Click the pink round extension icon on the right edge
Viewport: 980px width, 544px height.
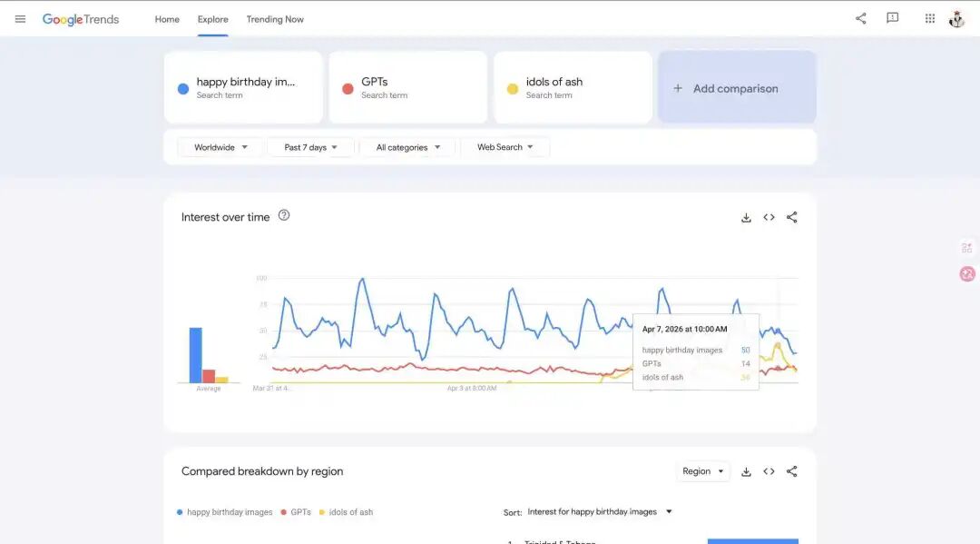click(967, 273)
